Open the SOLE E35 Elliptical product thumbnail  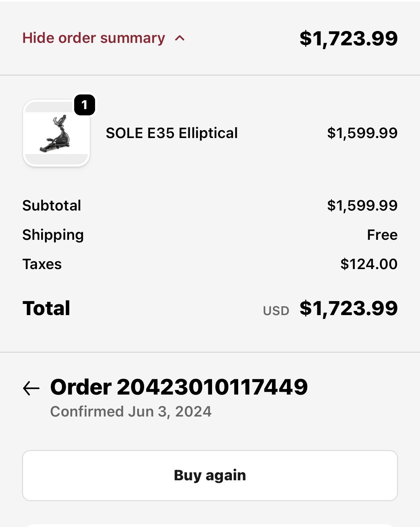(x=56, y=133)
